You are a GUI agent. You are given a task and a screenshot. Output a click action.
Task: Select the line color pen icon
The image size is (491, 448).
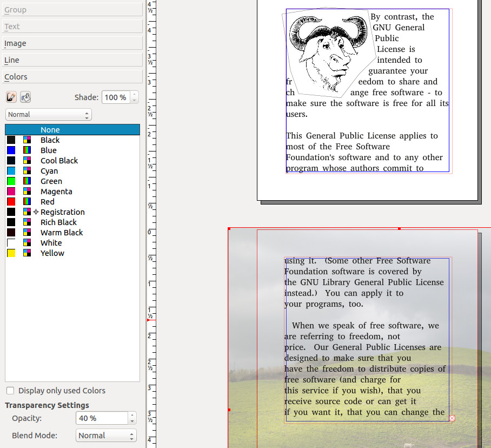[x=11, y=97]
